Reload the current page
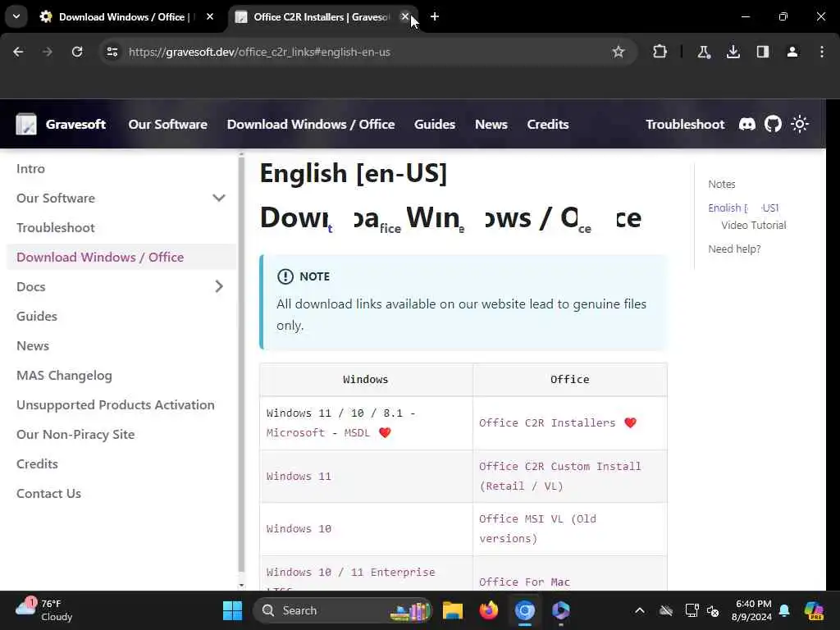Image resolution: width=840 pixels, height=630 pixels. (77, 52)
